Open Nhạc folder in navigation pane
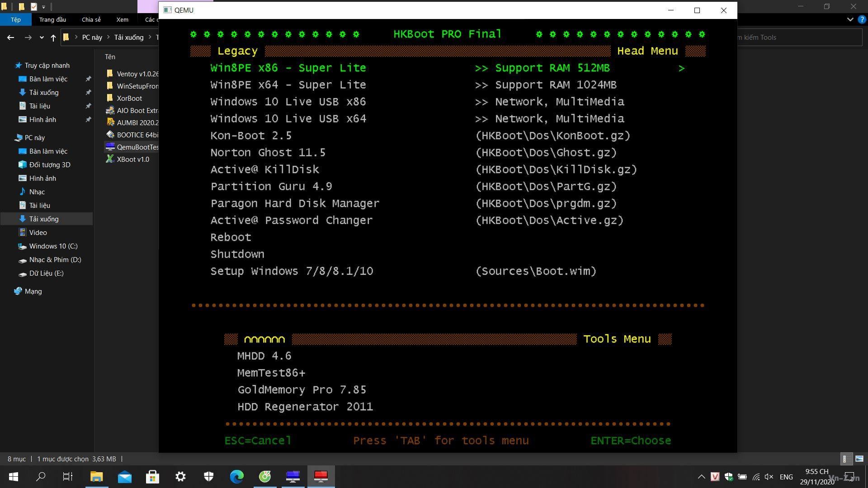 coord(37,192)
